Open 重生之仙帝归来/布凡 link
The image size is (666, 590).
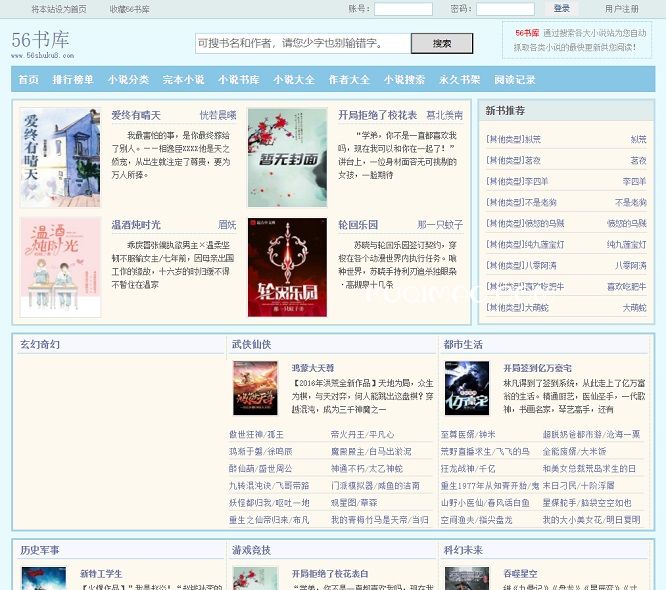(x=269, y=519)
